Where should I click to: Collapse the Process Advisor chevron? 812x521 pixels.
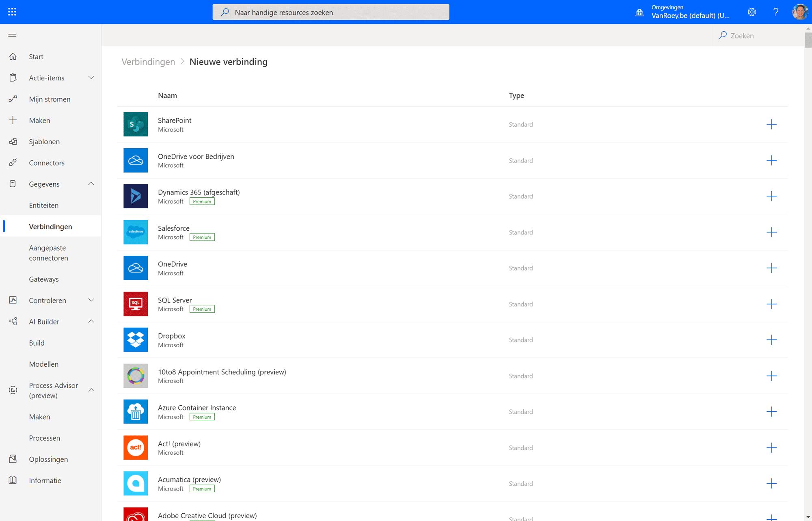91,390
